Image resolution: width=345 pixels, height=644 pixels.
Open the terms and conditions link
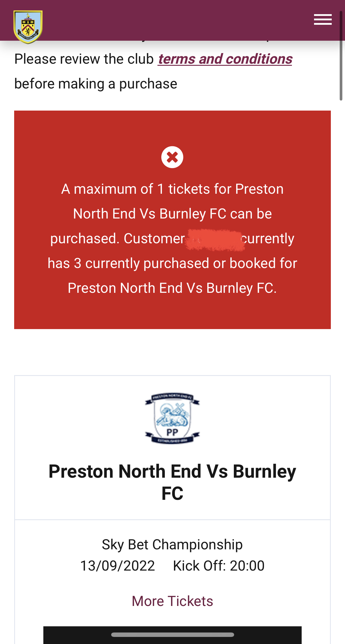point(225,59)
